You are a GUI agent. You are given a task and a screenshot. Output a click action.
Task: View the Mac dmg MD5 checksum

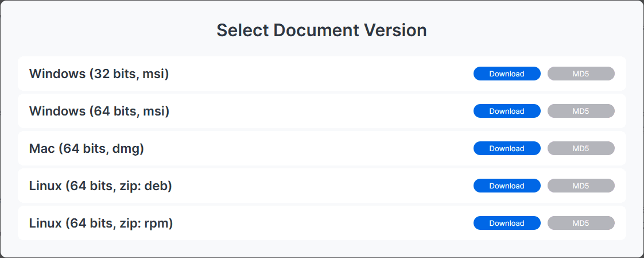coord(581,148)
